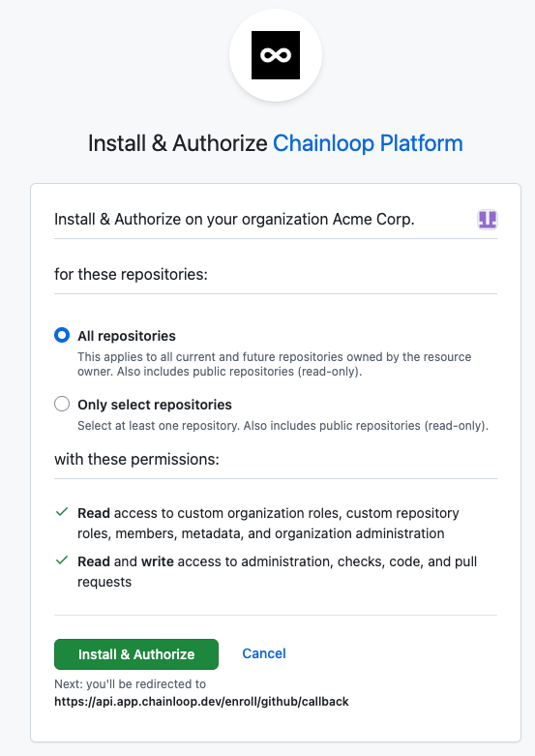The image size is (535, 756).
Task: Click the Read access permissions checkmark
Action: pos(62,512)
